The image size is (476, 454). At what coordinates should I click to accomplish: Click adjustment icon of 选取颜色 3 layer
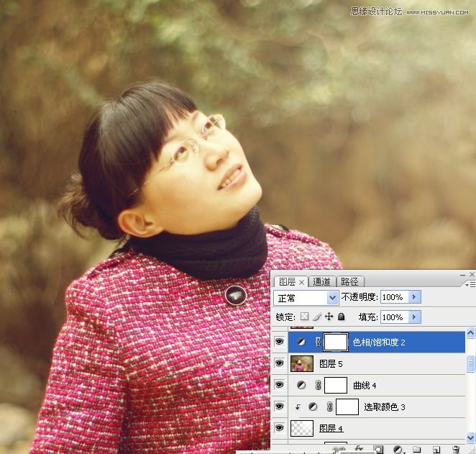click(313, 407)
